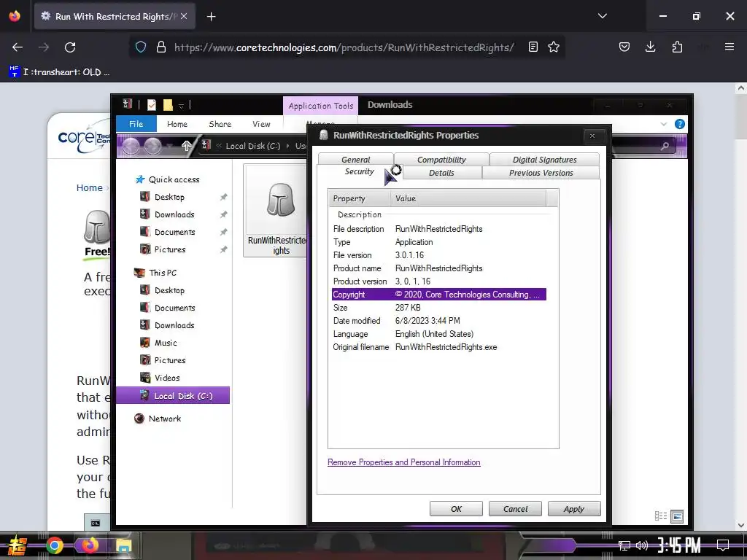Select Local Disk (C:) in navigation pane

click(173, 396)
